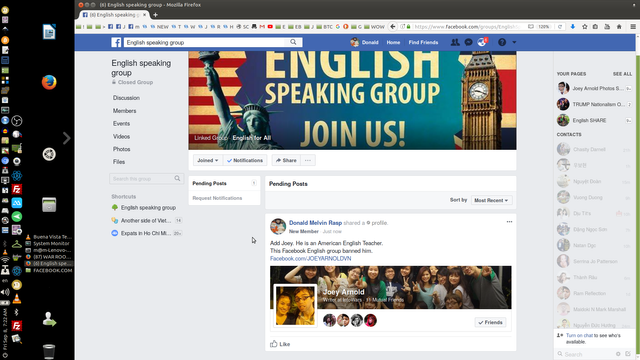Open the post options ellipsis menu
The width and height of the screenshot is (640, 360).
pyautogui.click(x=509, y=222)
